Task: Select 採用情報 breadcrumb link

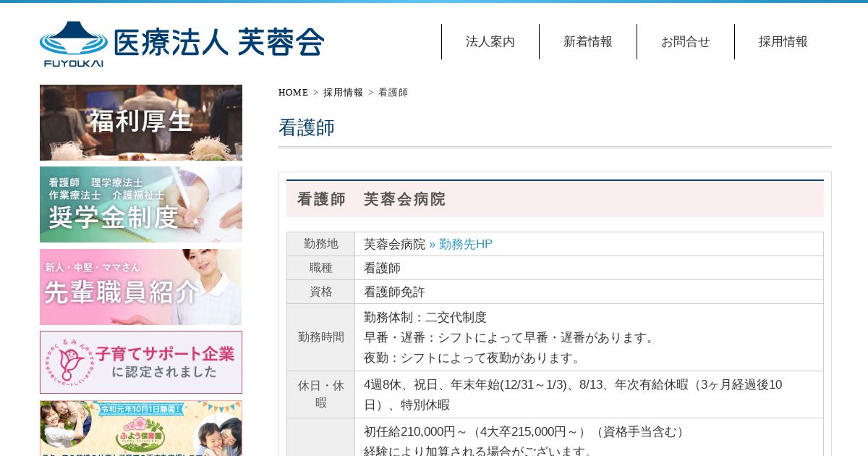Action: click(x=343, y=93)
